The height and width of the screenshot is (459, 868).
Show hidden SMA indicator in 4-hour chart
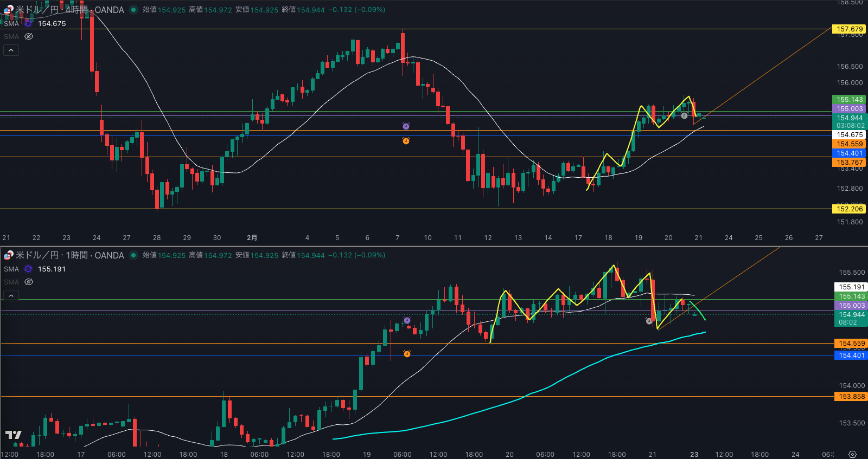coord(29,36)
